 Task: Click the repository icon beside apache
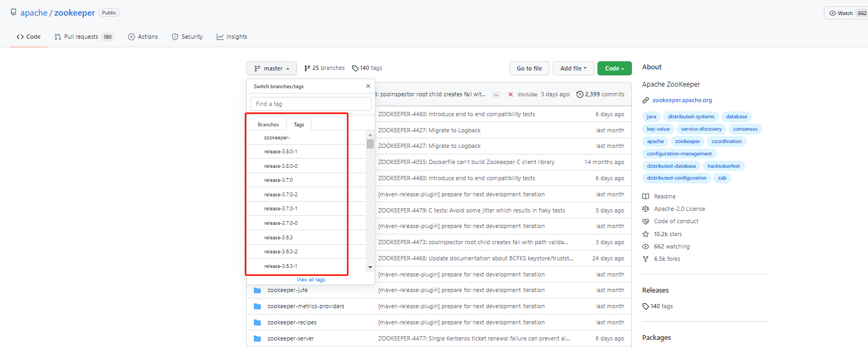[13, 12]
